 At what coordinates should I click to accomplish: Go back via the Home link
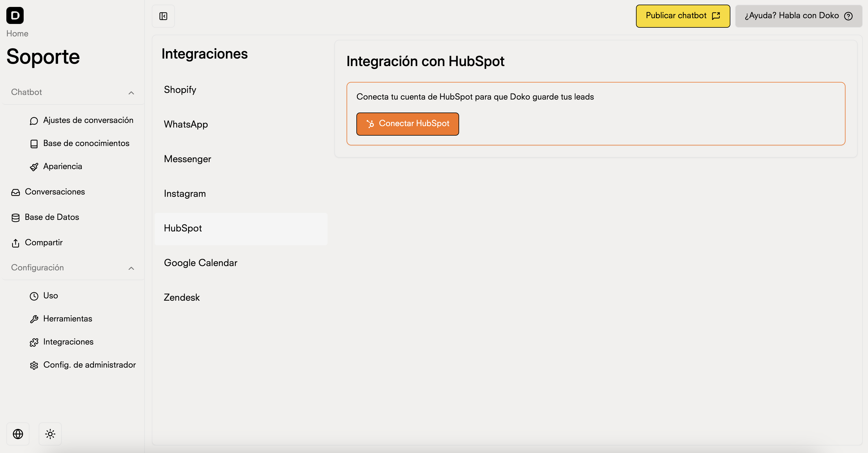tap(17, 33)
